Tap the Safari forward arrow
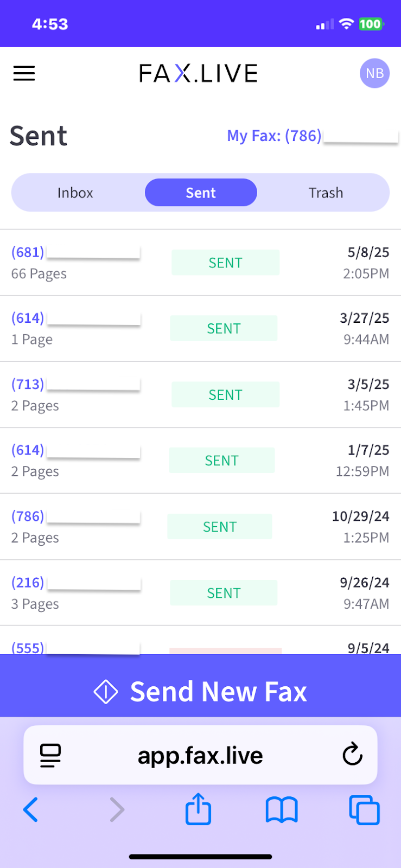 (117, 810)
